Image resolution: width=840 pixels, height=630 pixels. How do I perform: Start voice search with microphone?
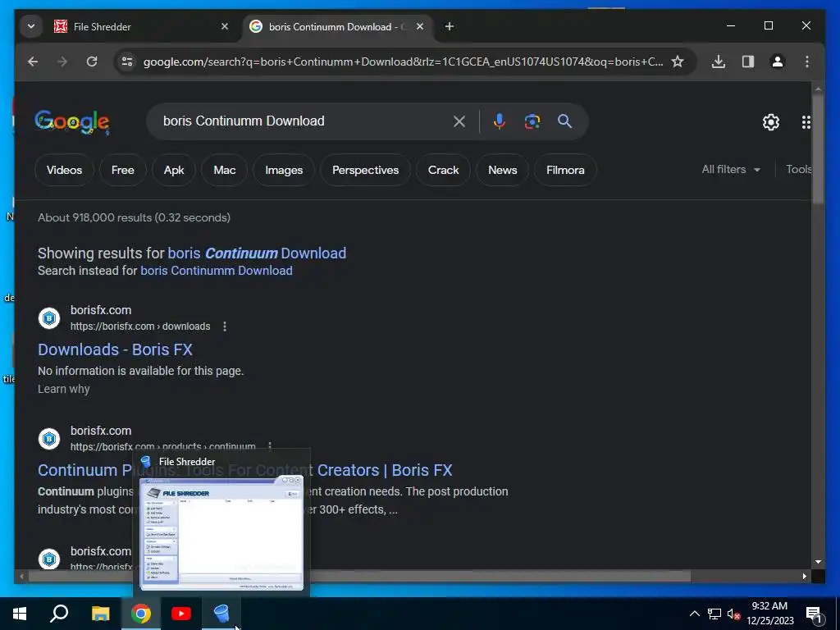pyautogui.click(x=500, y=121)
